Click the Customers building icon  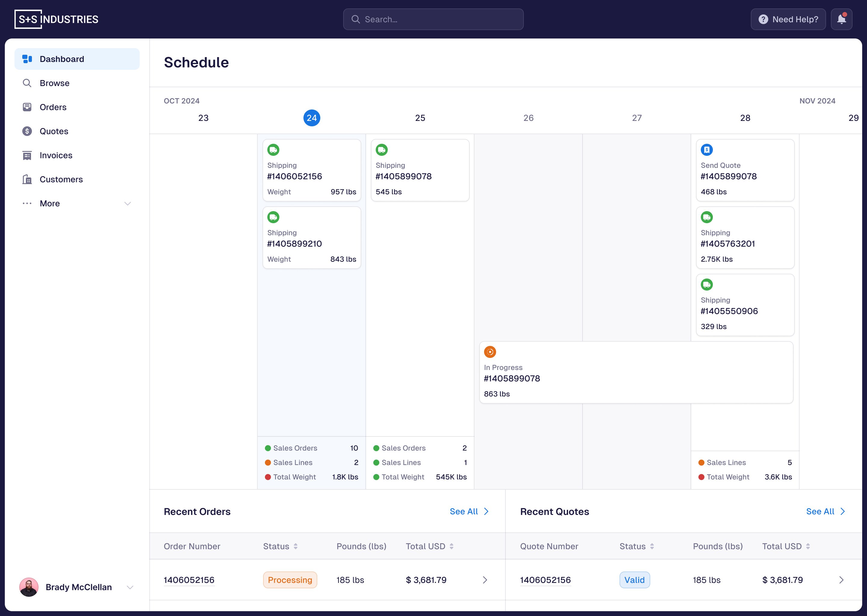coord(27,179)
